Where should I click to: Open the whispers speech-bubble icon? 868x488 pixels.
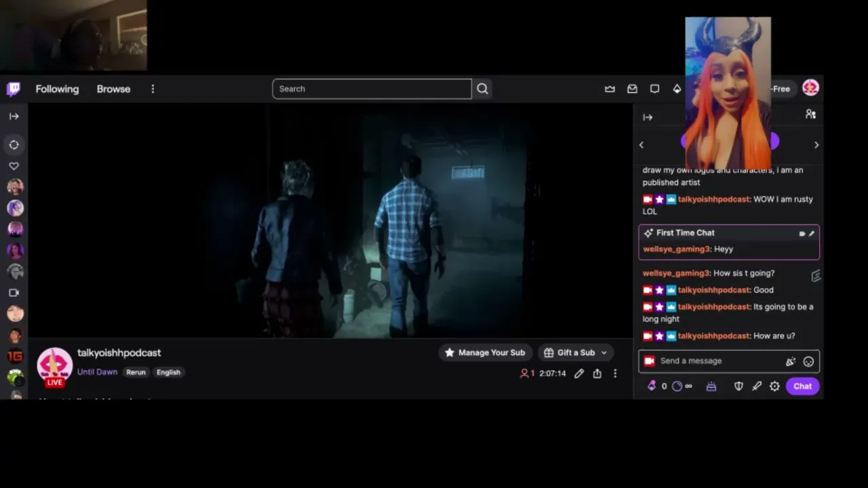tap(654, 89)
